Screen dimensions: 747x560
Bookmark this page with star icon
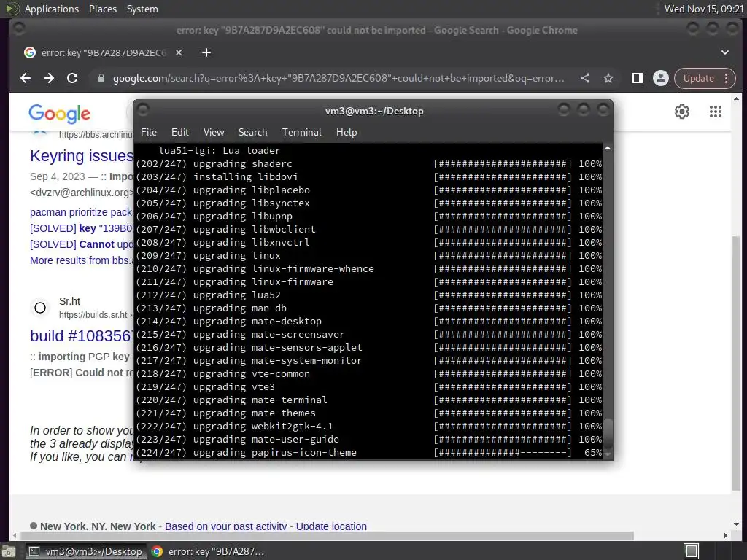coord(608,78)
